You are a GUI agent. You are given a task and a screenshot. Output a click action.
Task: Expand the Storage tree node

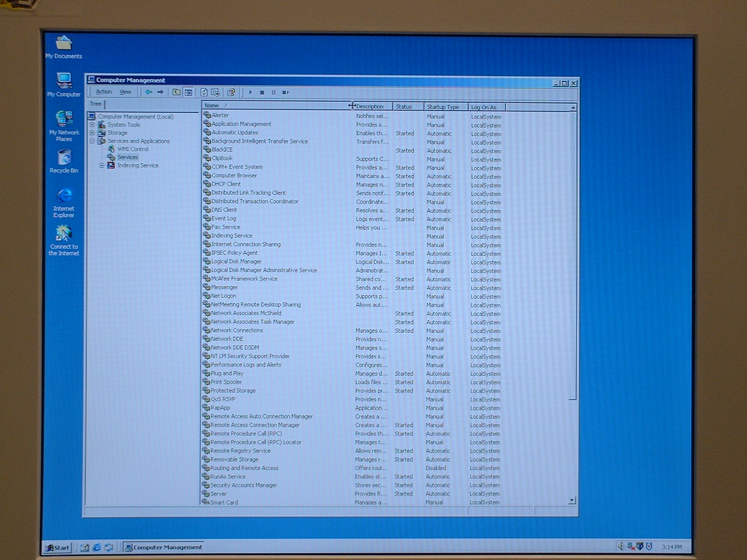[92, 133]
